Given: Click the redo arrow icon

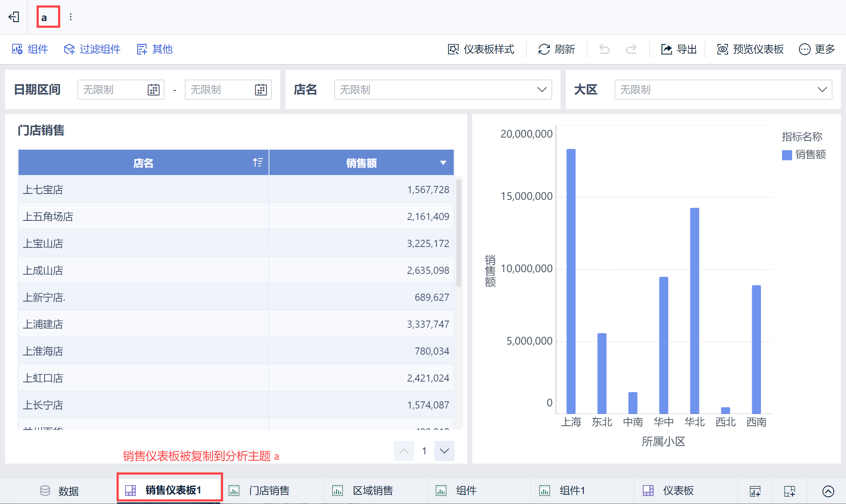Looking at the screenshot, I should coord(631,49).
